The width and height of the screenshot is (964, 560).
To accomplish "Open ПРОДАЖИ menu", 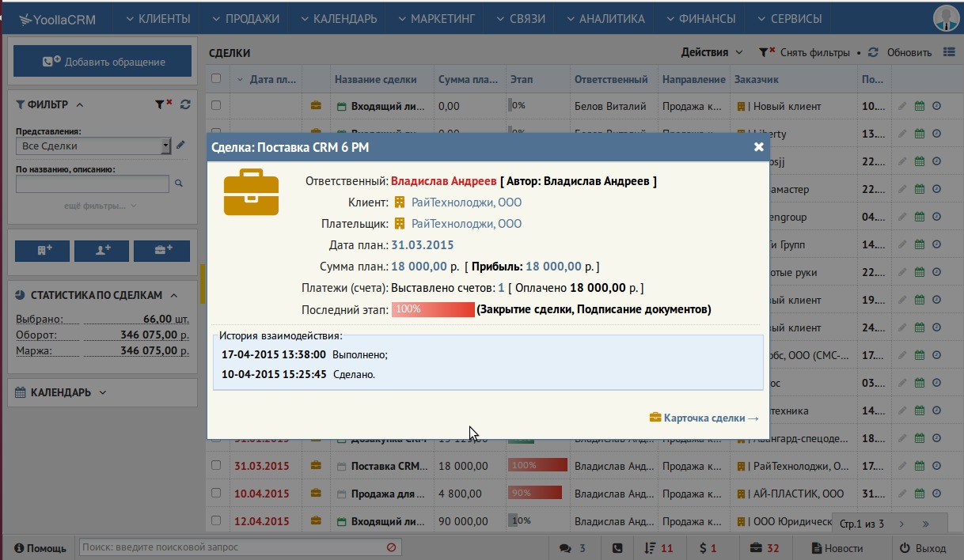I will [x=245, y=18].
